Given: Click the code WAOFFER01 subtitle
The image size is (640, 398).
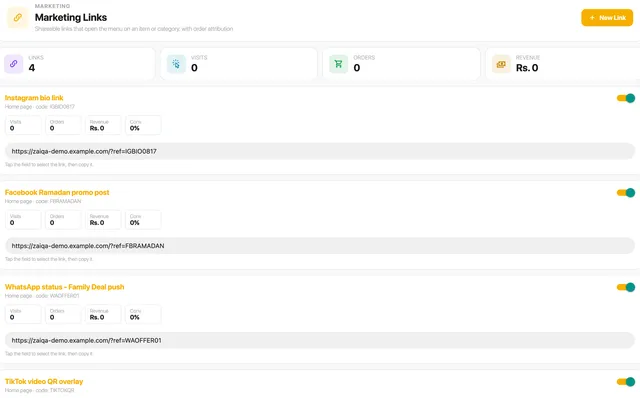Looking at the screenshot, I should [42, 296].
